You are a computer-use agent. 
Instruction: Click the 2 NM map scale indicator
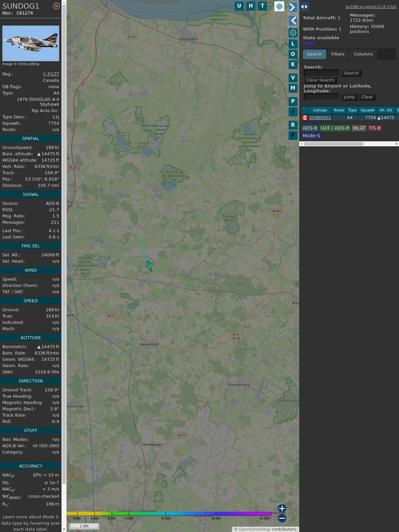pyautogui.click(x=84, y=526)
